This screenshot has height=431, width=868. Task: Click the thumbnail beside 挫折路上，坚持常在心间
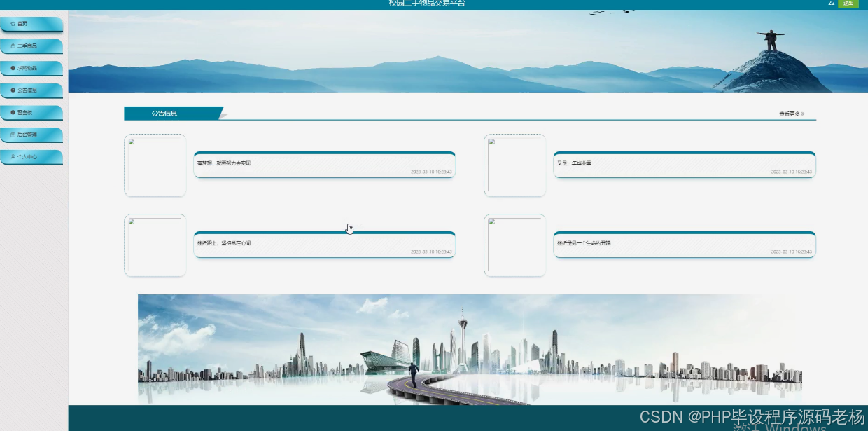coord(155,245)
